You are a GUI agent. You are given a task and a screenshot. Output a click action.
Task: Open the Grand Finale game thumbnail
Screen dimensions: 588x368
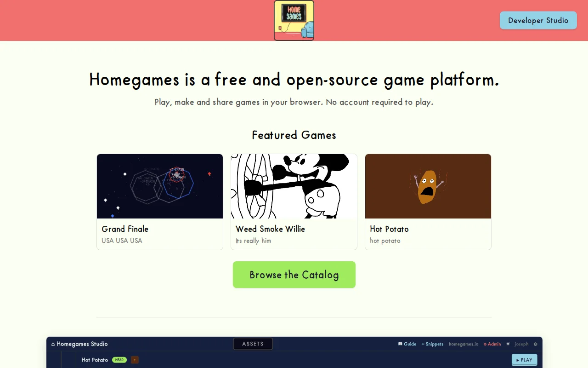(x=160, y=186)
